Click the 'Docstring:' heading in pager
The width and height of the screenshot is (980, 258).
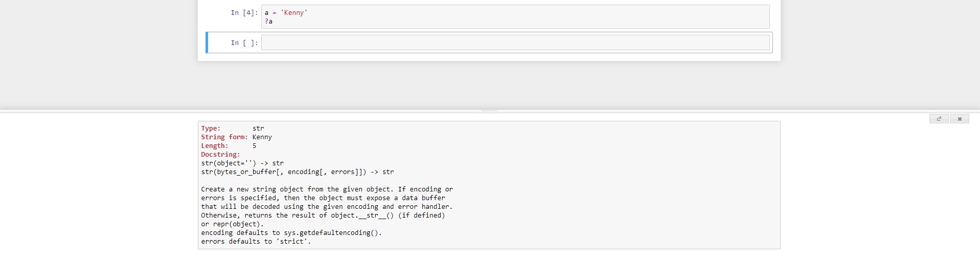(220, 155)
